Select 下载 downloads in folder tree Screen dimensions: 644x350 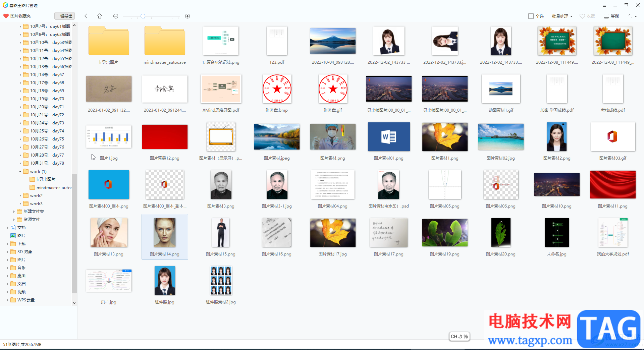18,244
